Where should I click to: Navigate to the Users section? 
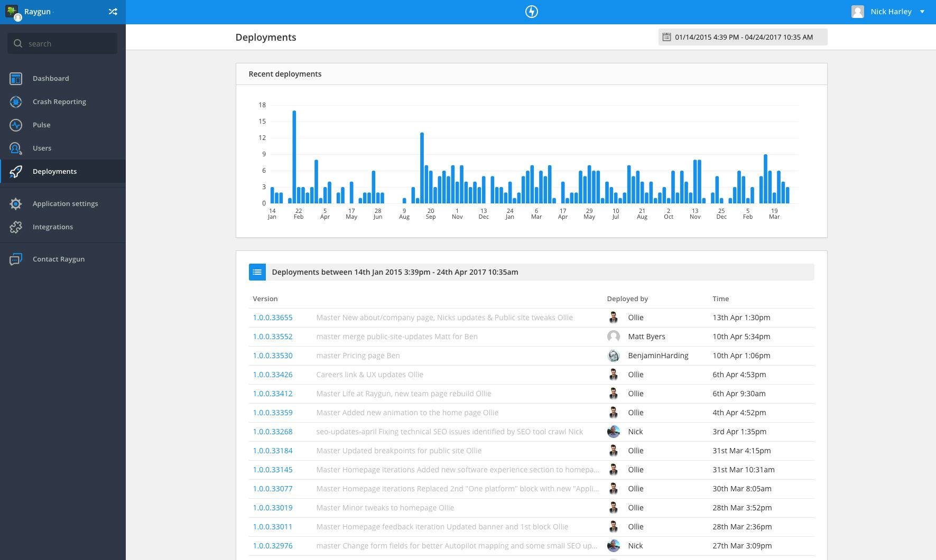pos(42,148)
